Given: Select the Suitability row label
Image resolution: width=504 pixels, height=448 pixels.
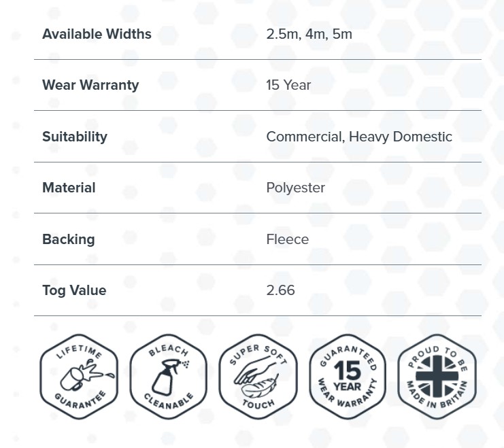Looking at the screenshot, I should coord(75,137).
